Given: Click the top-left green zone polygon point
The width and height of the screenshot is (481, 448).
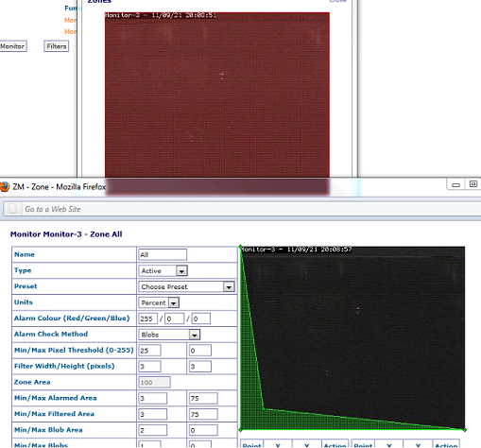Looking at the screenshot, I should coord(241,247).
